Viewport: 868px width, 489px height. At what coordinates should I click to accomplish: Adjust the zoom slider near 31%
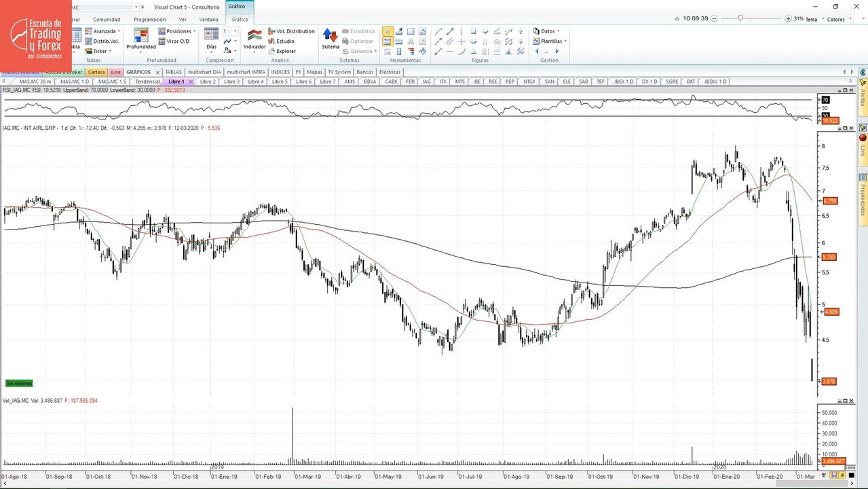pos(741,18)
